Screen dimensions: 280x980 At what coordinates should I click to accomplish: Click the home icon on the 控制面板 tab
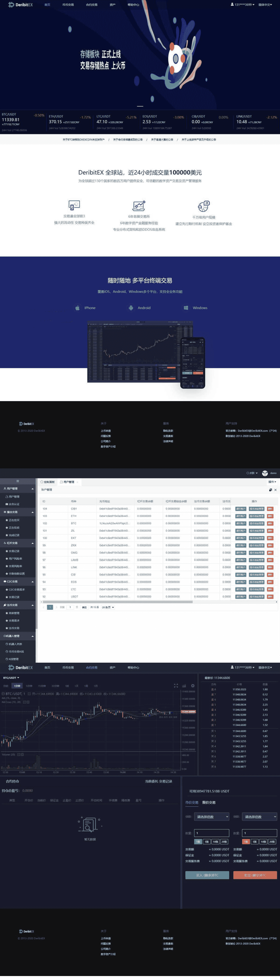point(42,482)
